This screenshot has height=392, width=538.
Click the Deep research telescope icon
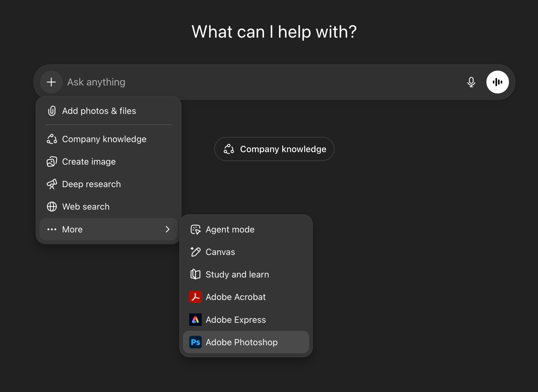[x=52, y=184]
